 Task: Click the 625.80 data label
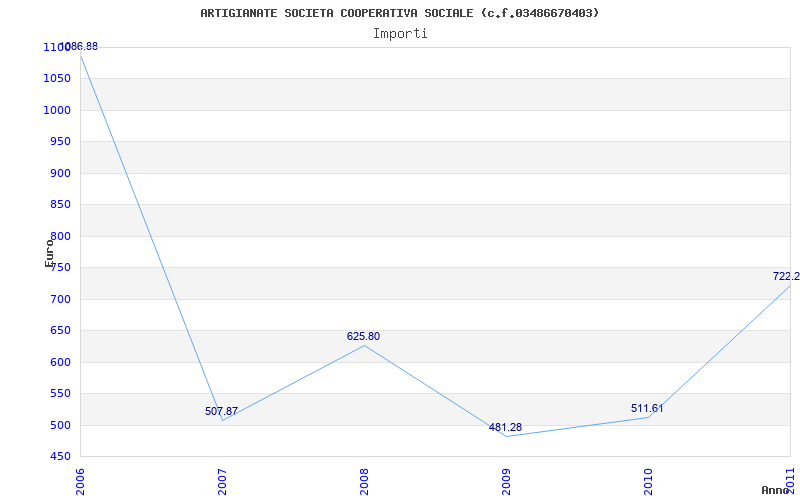363,336
